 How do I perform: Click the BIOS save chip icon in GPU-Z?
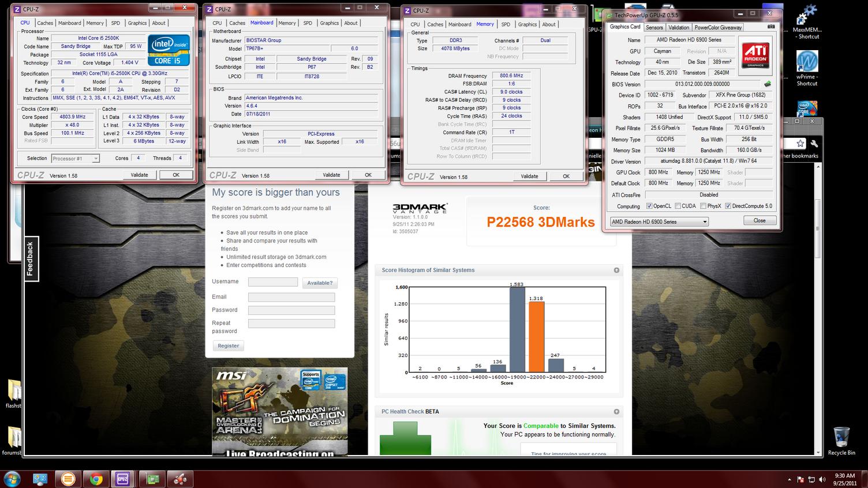pos(768,84)
